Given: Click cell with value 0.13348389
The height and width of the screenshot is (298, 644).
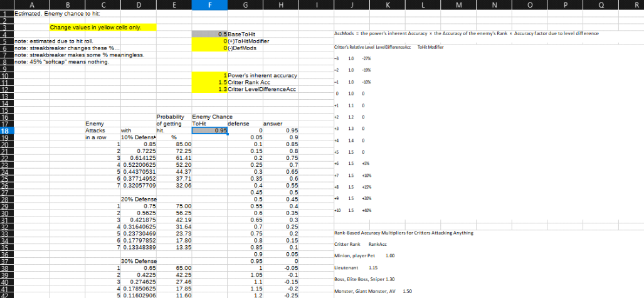Looking at the screenshot, I should tap(139, 247).
